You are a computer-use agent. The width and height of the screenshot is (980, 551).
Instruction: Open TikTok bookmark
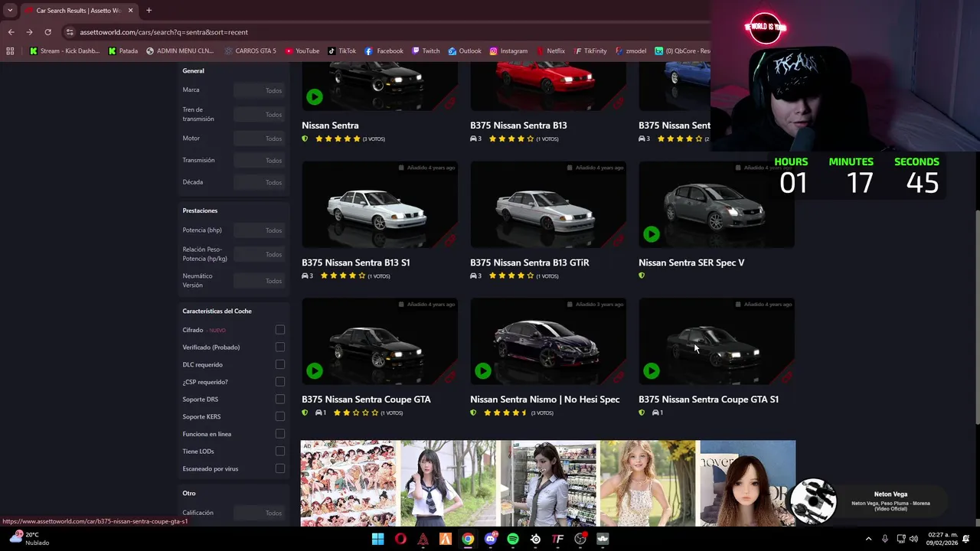[x=342, y=51]
